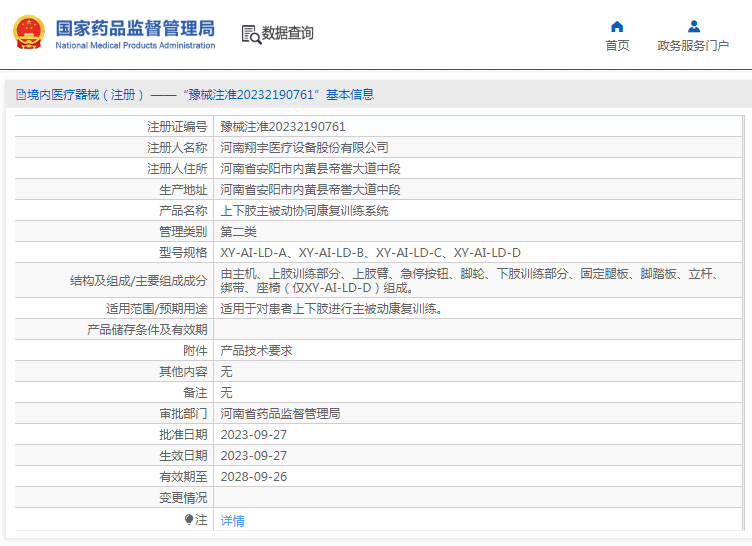
Task: Click the 数据查询 label
Action: tap(287, 33)
